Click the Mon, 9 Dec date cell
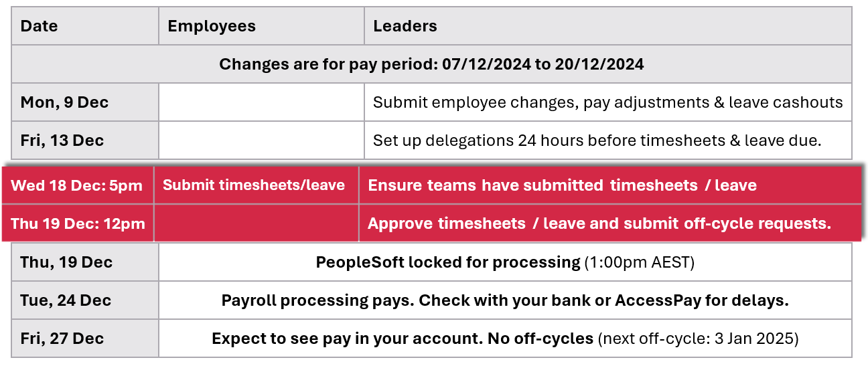 pos(64,102)
